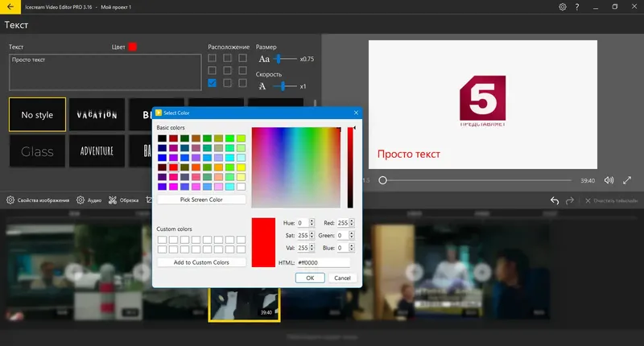Select the Обрезка scissors tool

coord(123,200)
